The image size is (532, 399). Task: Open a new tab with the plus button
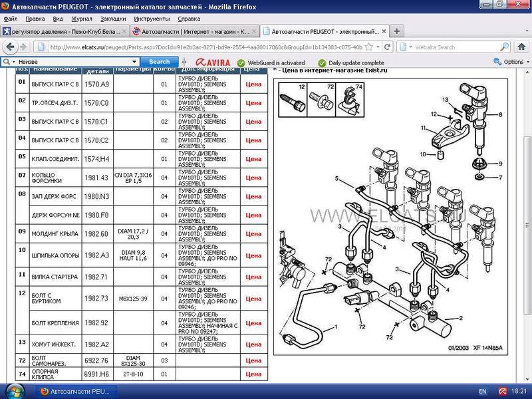point(397,31)
